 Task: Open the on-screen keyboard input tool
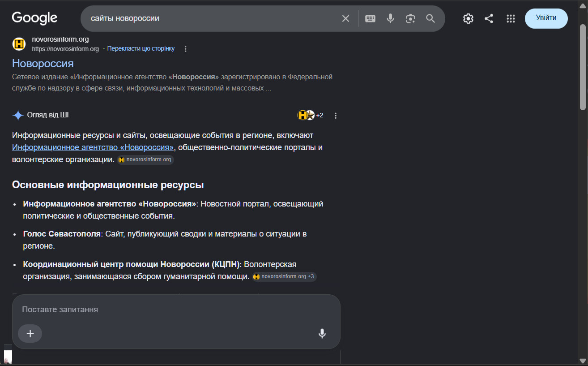[x=370, y=18]
